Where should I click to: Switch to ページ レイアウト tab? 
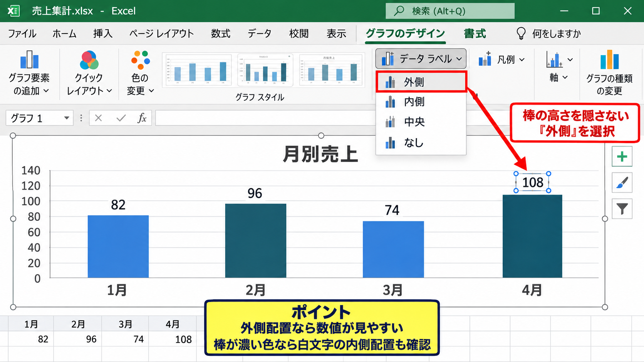click(161, 33)
